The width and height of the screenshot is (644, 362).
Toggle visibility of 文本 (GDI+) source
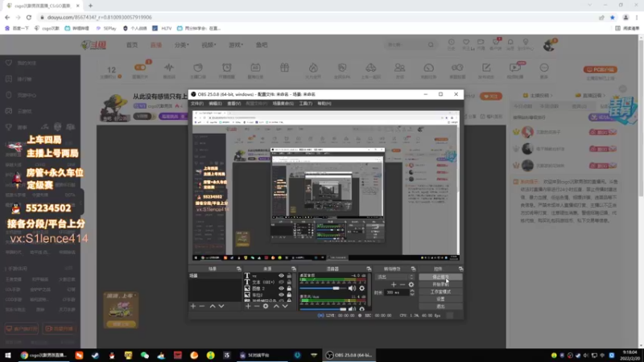pos(281,282)
